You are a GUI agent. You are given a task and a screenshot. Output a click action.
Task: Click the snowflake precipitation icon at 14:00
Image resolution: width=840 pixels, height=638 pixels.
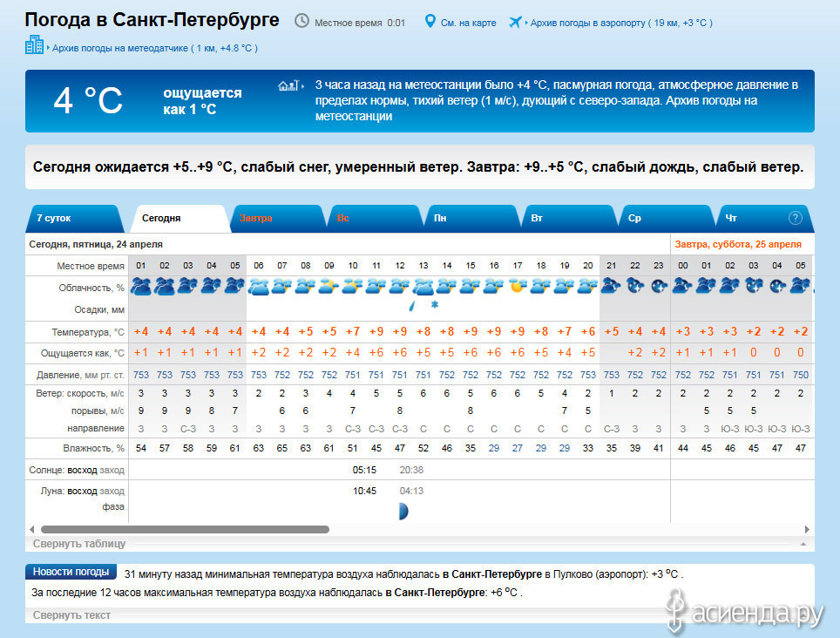(434, 305)
